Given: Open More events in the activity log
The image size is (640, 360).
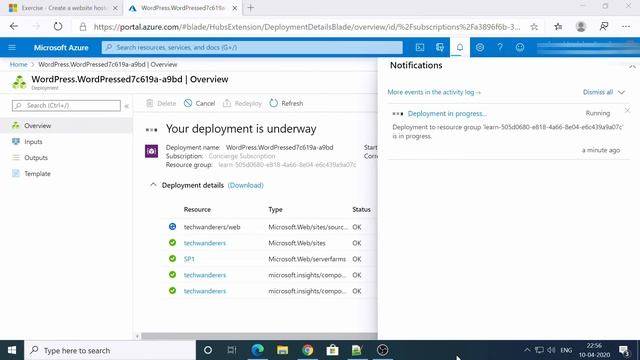Looking at the screenshot, I should tap(434, 92).
